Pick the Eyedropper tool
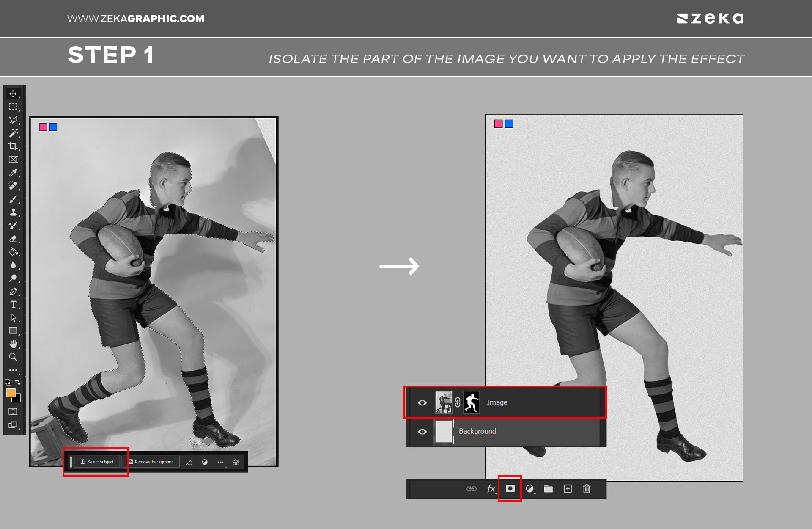Image resolution: width=812 pixels, height=529 pixels. [13, 173]
